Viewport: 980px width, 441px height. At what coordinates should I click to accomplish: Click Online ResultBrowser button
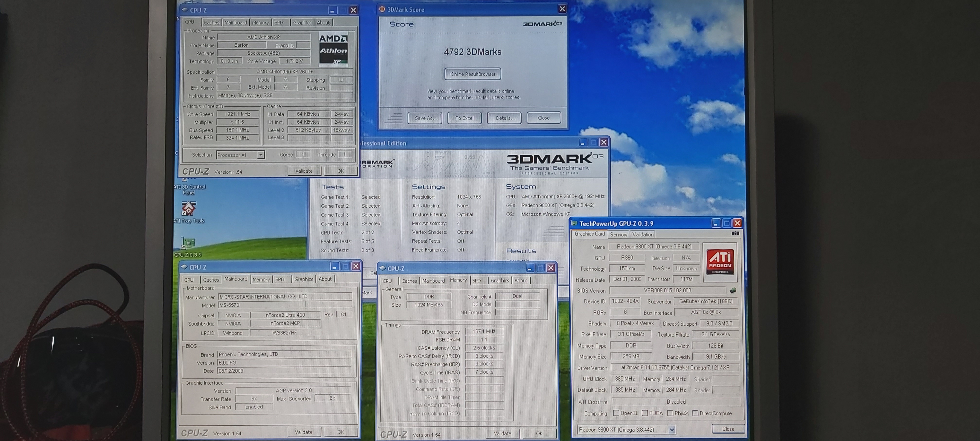coord(473,74)
